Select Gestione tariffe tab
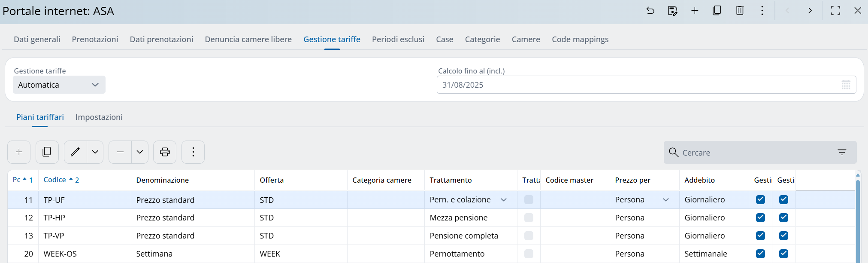The height and width of the screenshot is (263, 868). tap(332, 39)
